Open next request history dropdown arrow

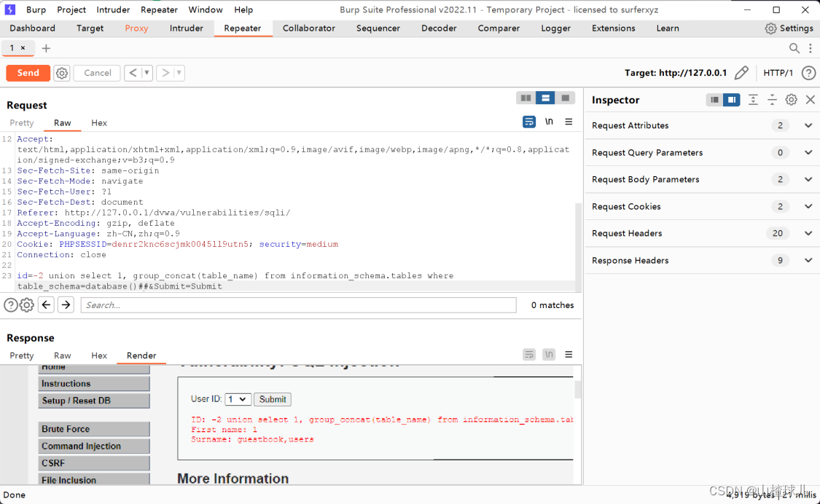point(179,73)
